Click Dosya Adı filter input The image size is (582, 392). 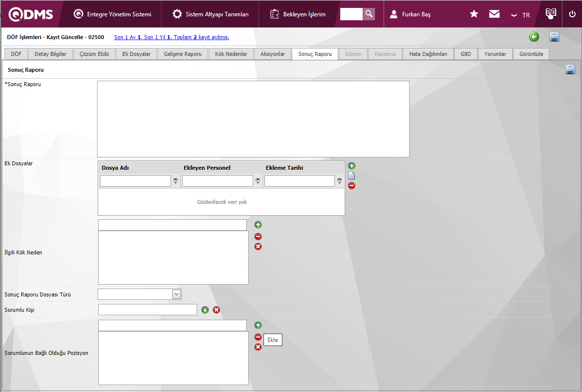point(135,181)
